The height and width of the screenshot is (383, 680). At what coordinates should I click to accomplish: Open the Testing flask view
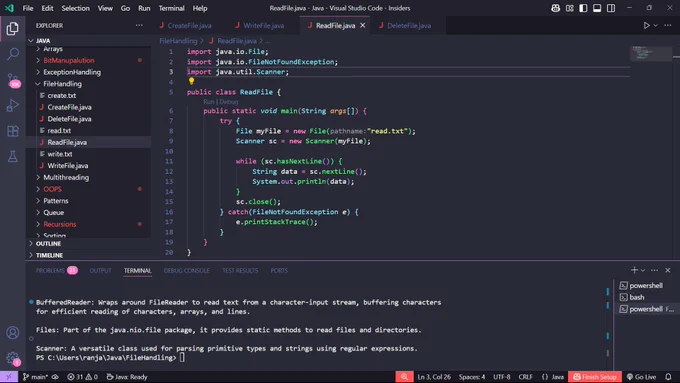[13, 157]
